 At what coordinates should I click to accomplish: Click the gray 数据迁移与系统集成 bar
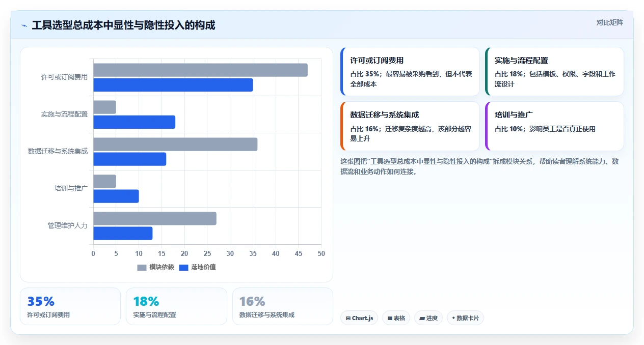[x=175, y=145]
